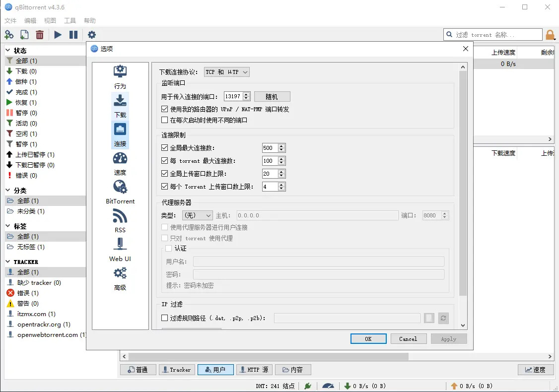Image resolution: width=559 pixels, height=392 pixels.
Task: Enable 在每次启动时使用不同的端口 checkbox
Action: pyautogui.click(x=164, y=120)
